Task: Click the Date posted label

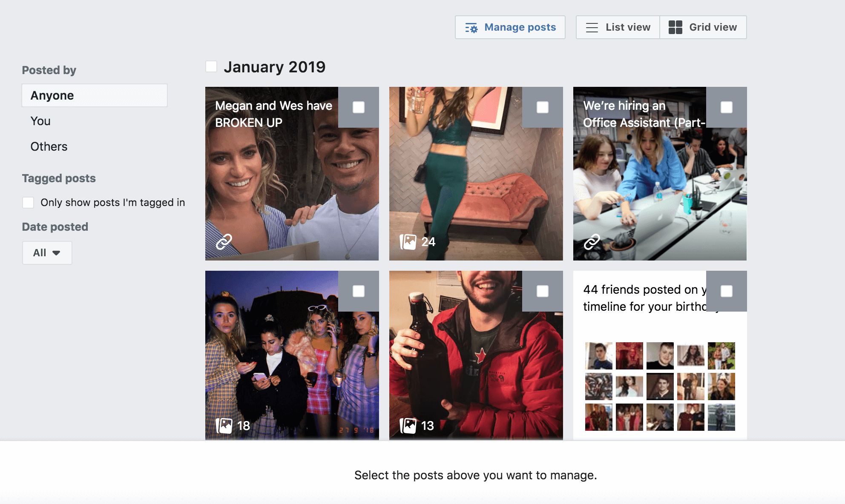Action: pyautogui.click(x=55, y=227)
